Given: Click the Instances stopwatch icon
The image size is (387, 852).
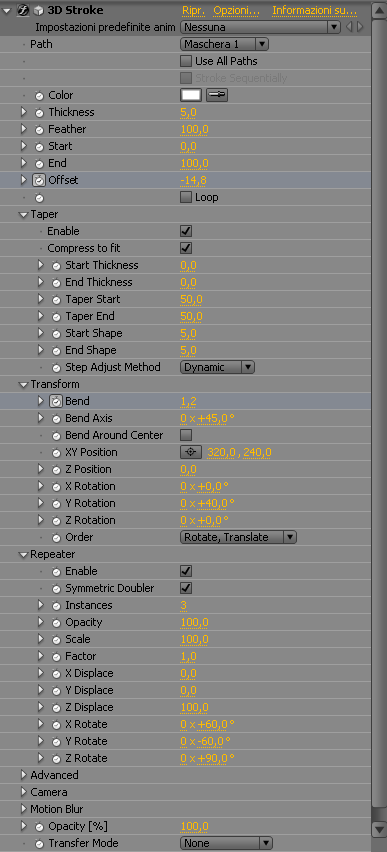Looking at the screenshot, I should pos(56,605).
